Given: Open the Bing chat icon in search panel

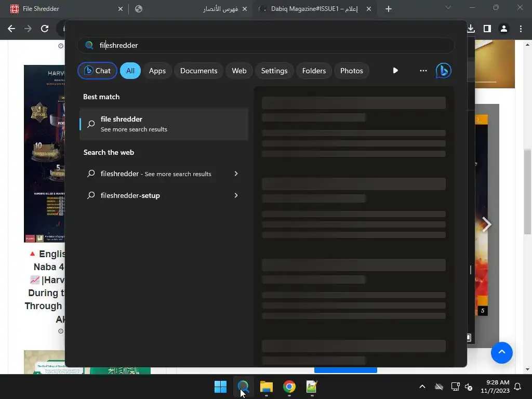Looking at the screenshot, I should pos(444,71).
